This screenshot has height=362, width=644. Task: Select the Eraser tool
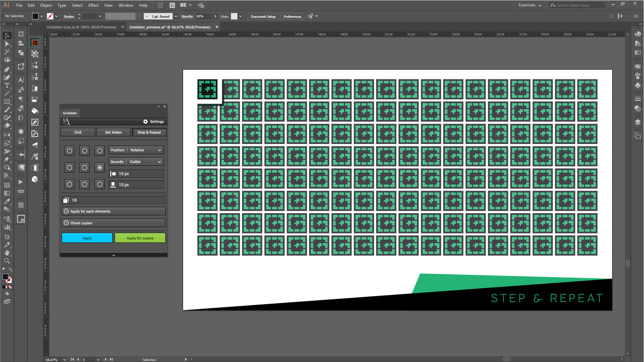[x=7, y=126]
